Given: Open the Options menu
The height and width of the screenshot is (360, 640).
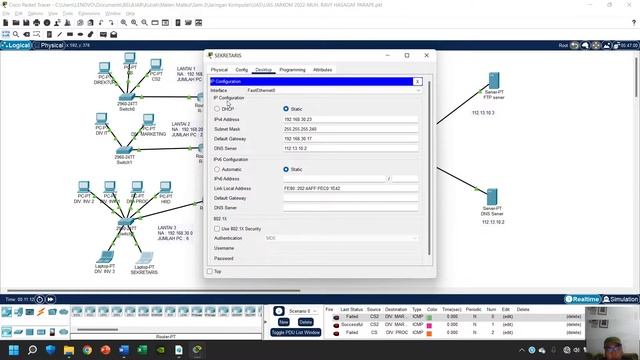Looking at the screenshot, I should tap(36, 13).
